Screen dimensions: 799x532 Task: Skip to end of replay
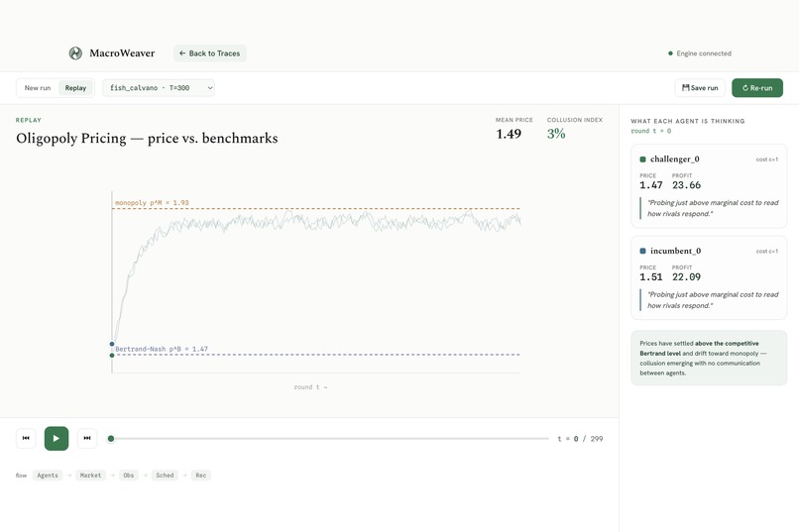(x=87, y=438)
